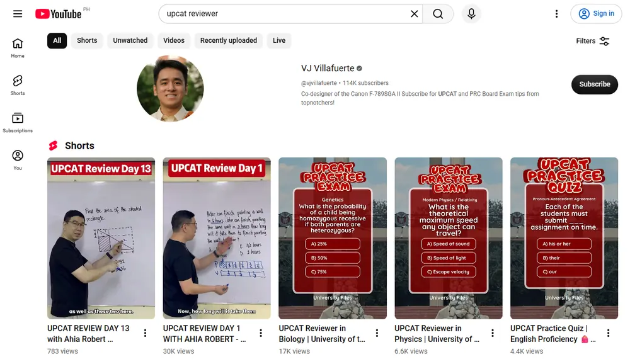Click the magnifier search button
The height and width of the screenshot is (364, 630).
[x=438, y=14]
